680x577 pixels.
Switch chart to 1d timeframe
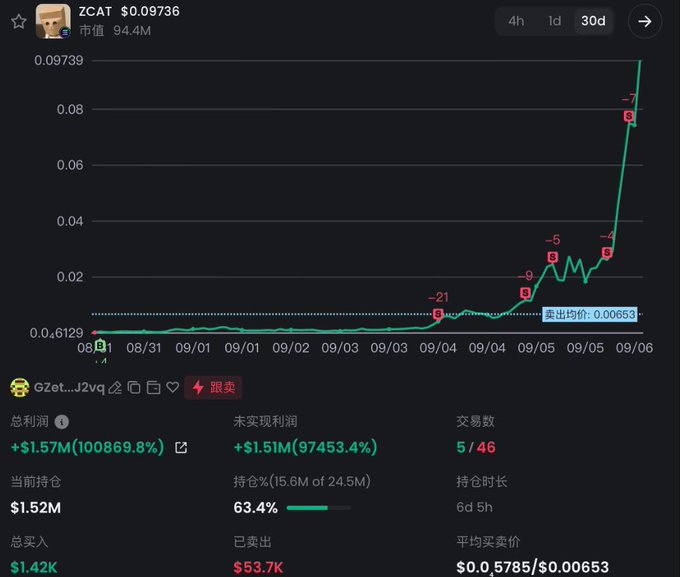click(x=555, y=21)
